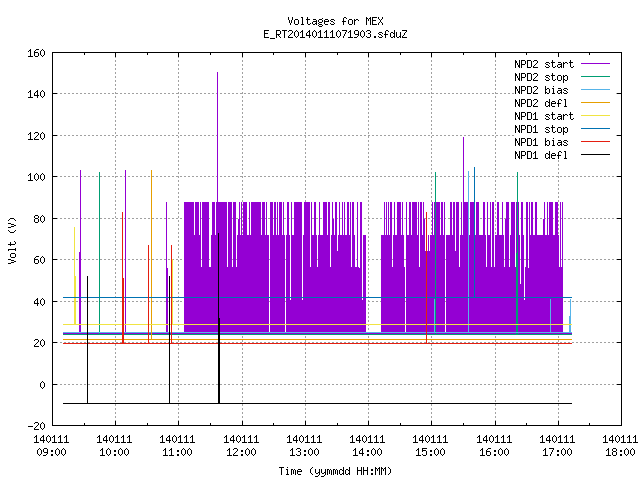Click the 80 y-axis tick label
Image resolution: width=640 pixels, height=480 pixels.
coord(39,219)
